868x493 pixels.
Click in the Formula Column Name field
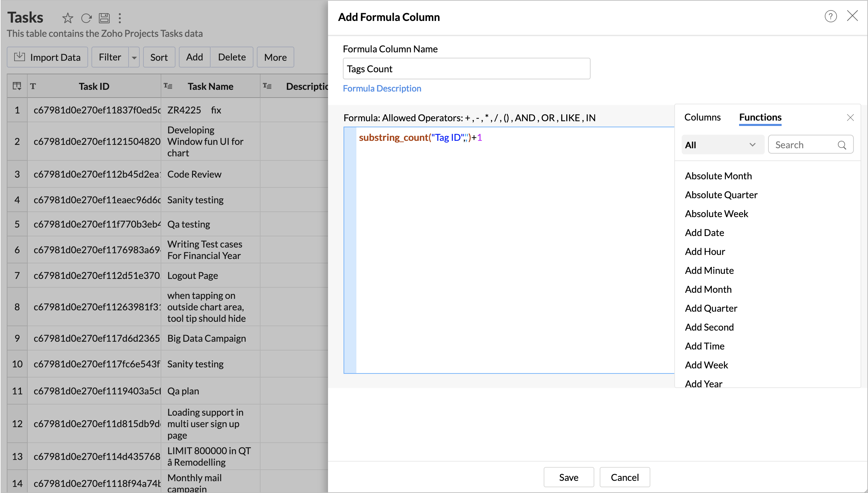(x=466, y=69)
